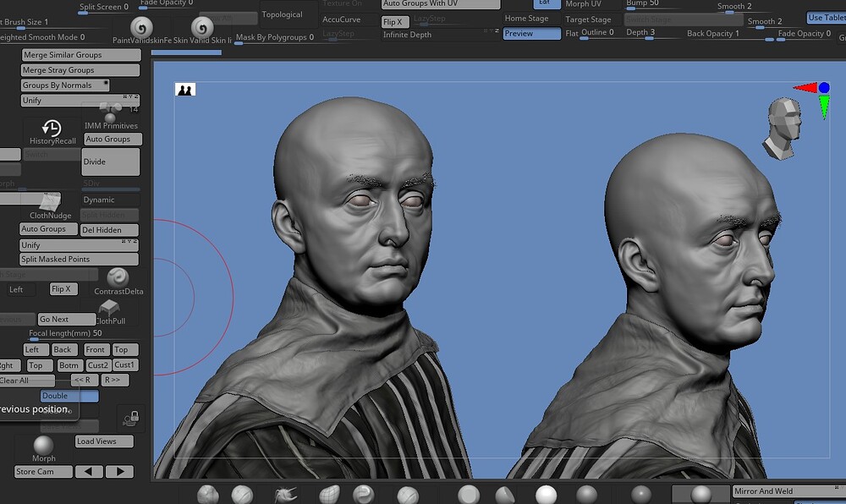Image resolution: width=846 pixels, height=504 pixels.
Task: Adjust the Mask By Polygroups slider
Action: coord(275,38)
